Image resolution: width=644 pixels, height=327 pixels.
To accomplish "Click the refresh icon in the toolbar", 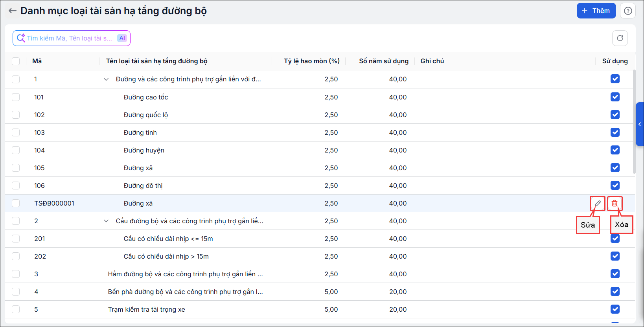I will pyautogui.click(x=620, y=38).
